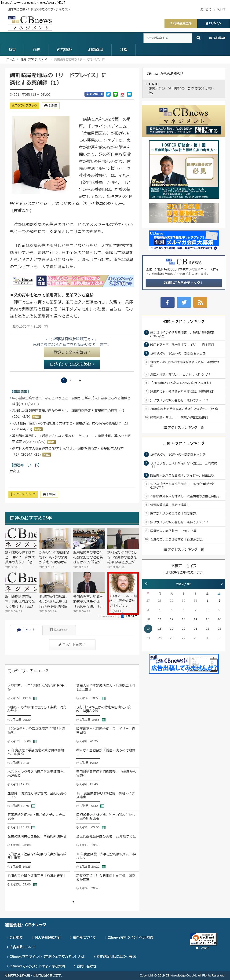Open sidebar Twitter square icon

184,302
